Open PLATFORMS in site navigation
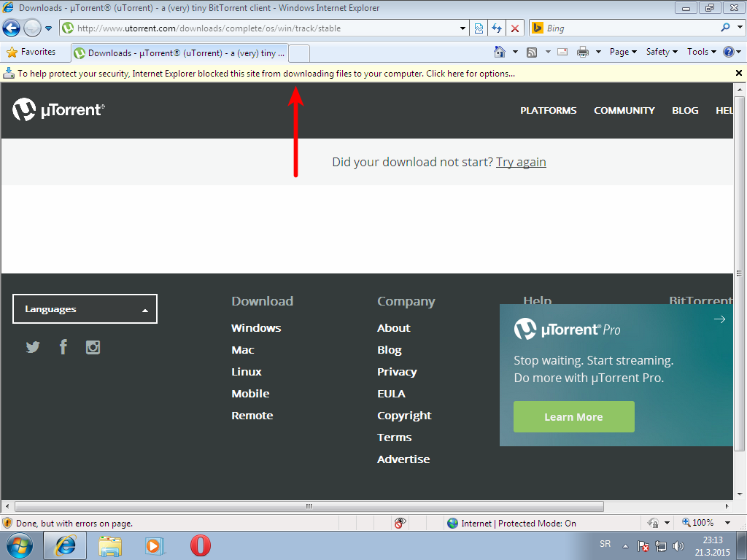The height and width of the screenshot is (560, 747). 549,111
